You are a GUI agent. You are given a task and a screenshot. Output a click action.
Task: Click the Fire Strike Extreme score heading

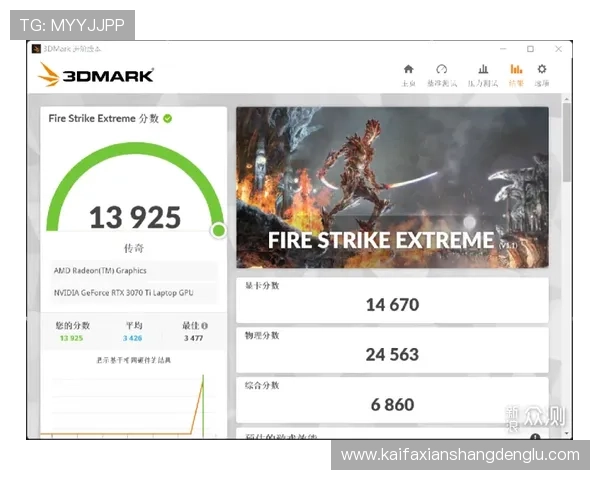(104, 119)
